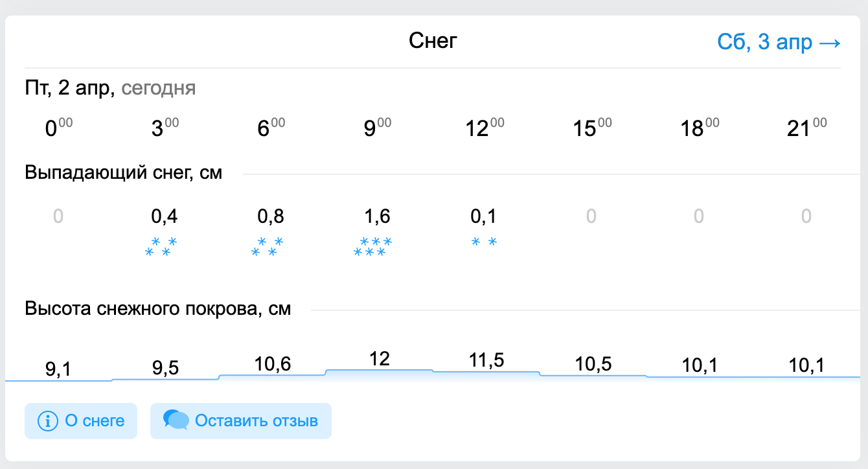Click the 9,1 snow depth value

coord(58,369)
